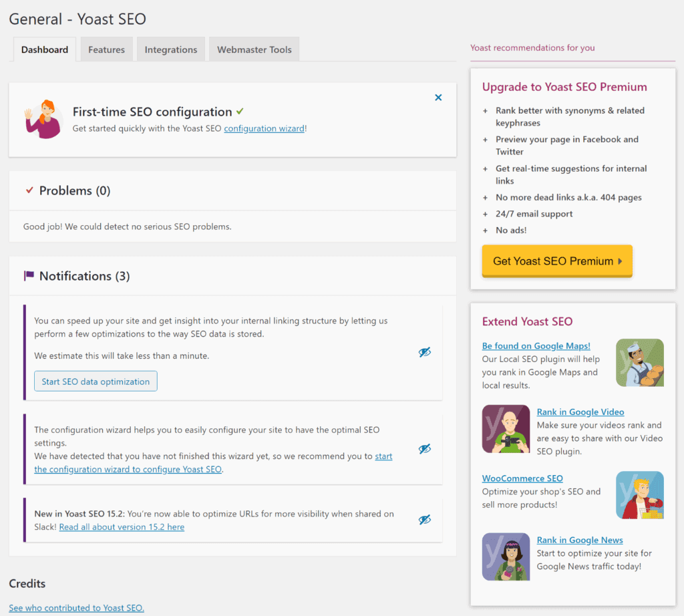Hide the configuration wizard notification
The height and width of the screenshot is (616, 684).
pos(424,449)
